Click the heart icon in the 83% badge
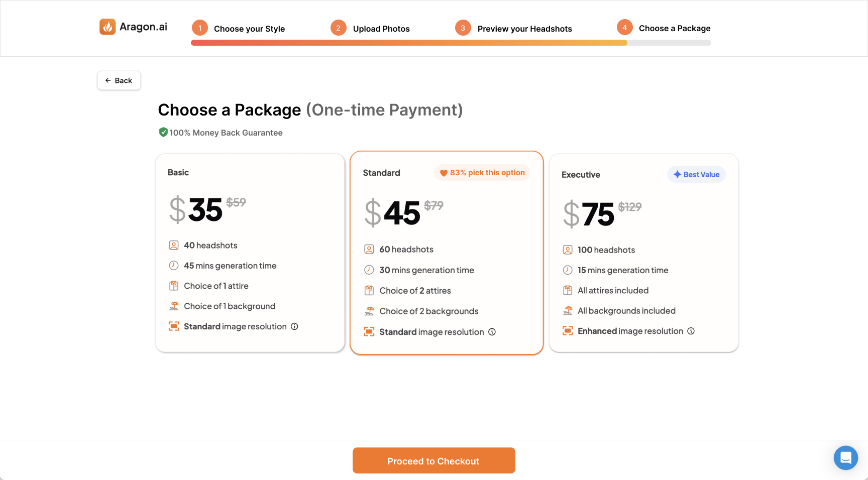 [444, 173]
